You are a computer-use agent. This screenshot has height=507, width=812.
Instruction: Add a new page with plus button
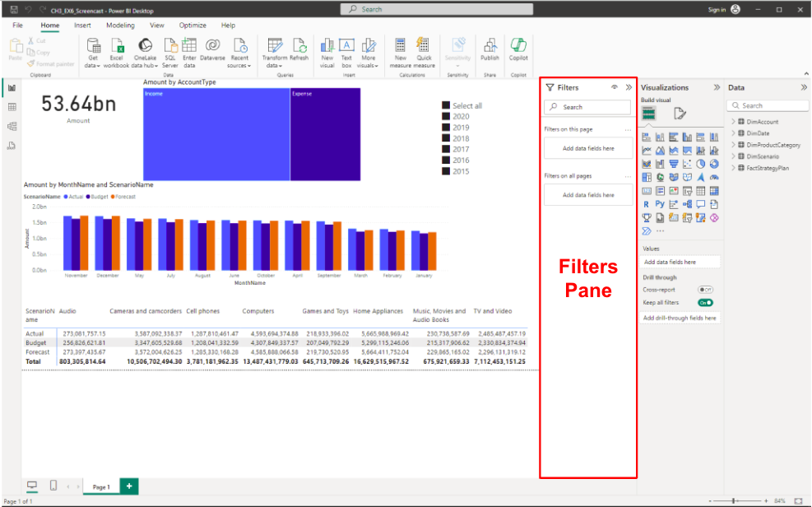129,486
